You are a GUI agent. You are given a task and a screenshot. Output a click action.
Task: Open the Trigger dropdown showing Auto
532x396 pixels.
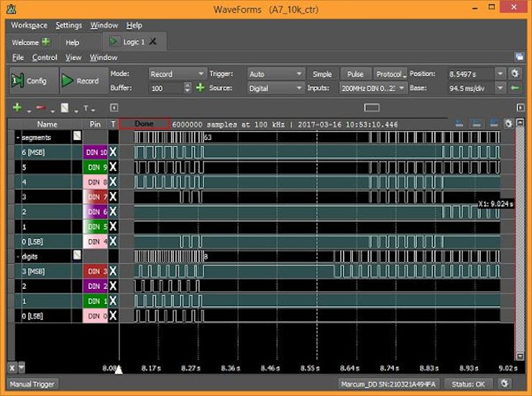click(275, 73)
